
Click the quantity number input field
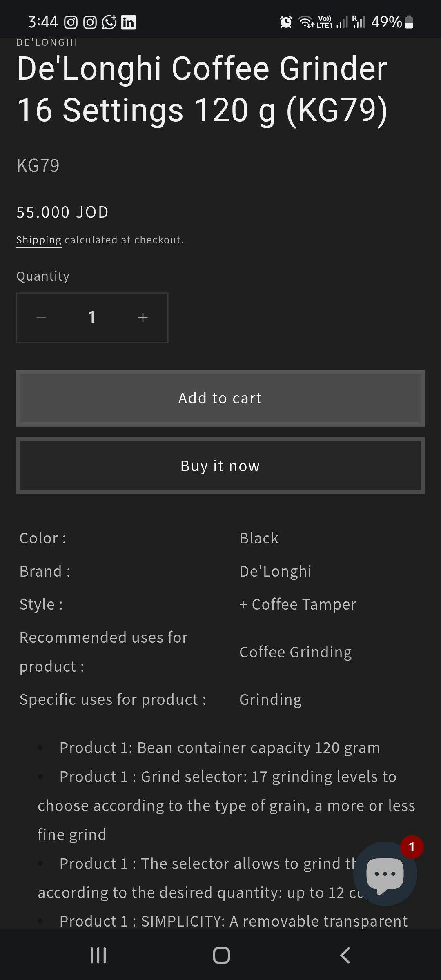point(92,318)
